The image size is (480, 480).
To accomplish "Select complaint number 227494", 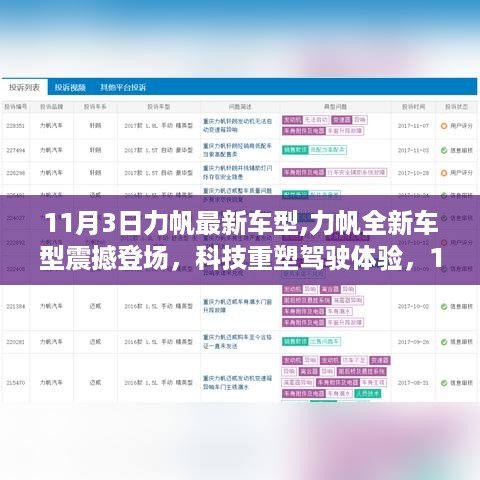I will pos(15,150).
